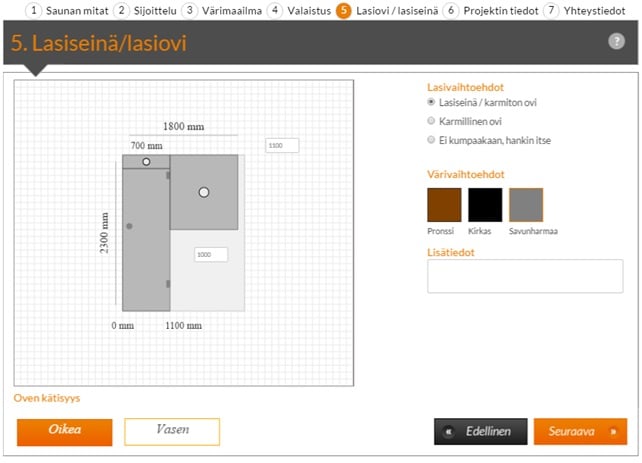The width and height of the screenshot is (642, 463).
Task: Pick the Pronssi brown color swatch
Action: (443, 205)
